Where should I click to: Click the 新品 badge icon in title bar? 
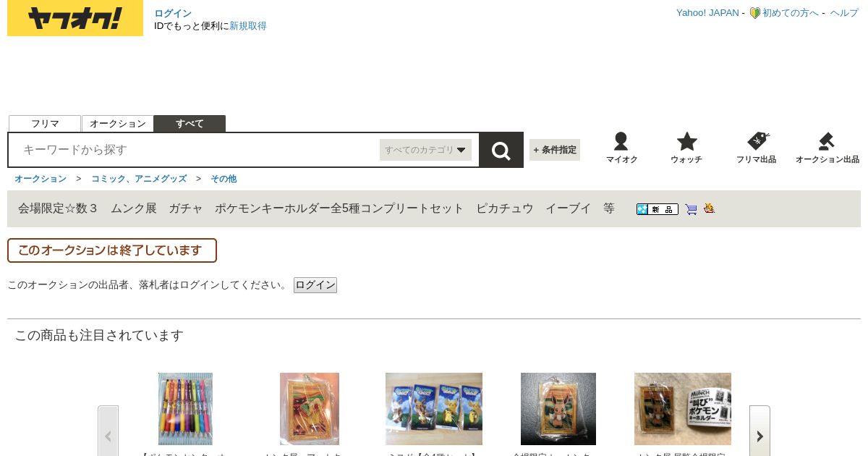658,209
